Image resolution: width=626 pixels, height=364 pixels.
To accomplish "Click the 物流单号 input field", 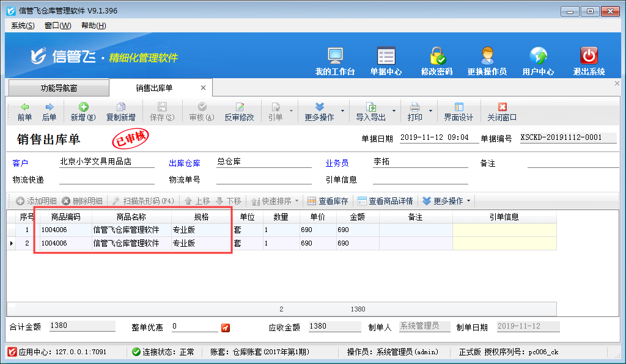I will [x=263, y=180].
